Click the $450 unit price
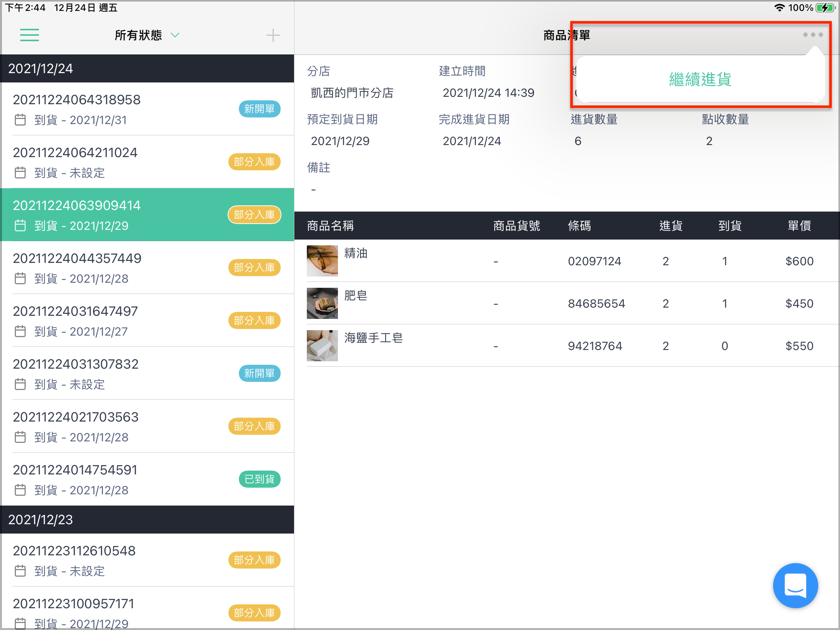This screenshot has height=630, width=840. (x=800, y=303)
